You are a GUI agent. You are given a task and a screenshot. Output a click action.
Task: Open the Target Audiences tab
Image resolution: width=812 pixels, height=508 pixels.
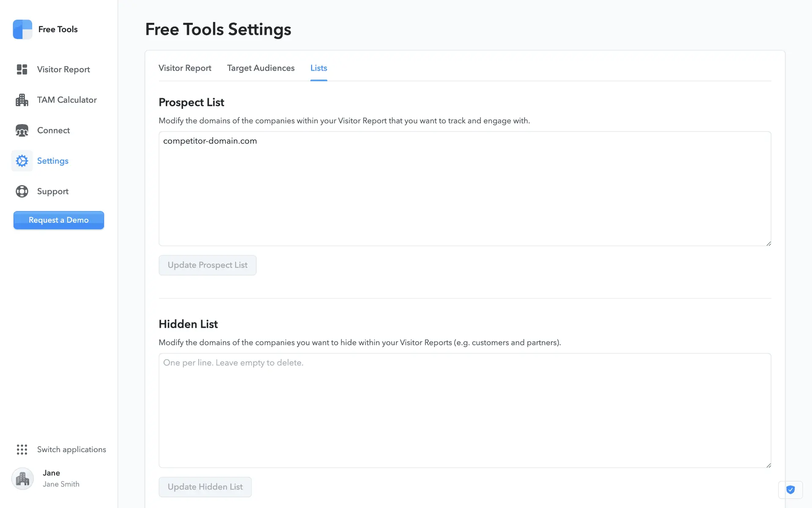(x=261, y=68)
